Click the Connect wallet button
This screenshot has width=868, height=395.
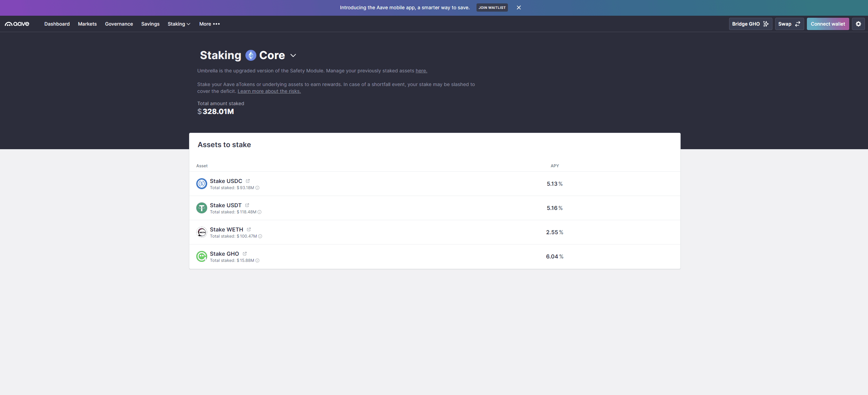pos(828,24)
